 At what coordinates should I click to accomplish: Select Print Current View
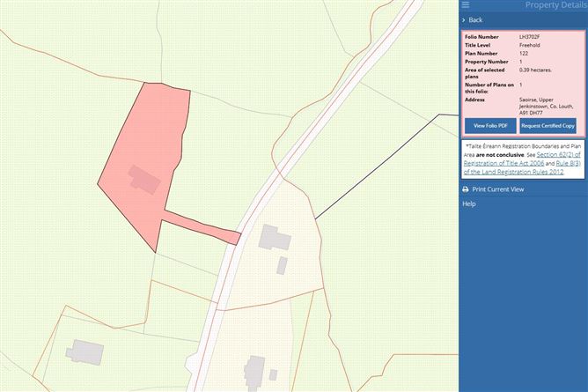497,189
